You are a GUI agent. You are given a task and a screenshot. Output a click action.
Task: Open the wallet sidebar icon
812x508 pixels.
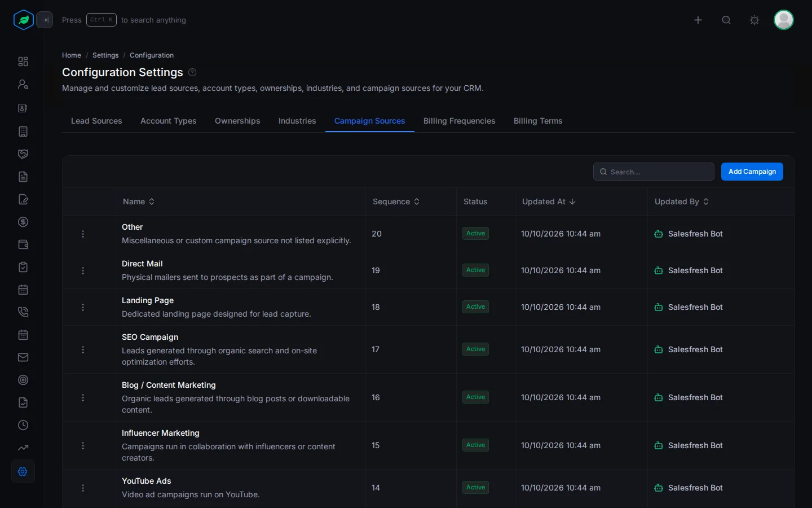[23, 244]
